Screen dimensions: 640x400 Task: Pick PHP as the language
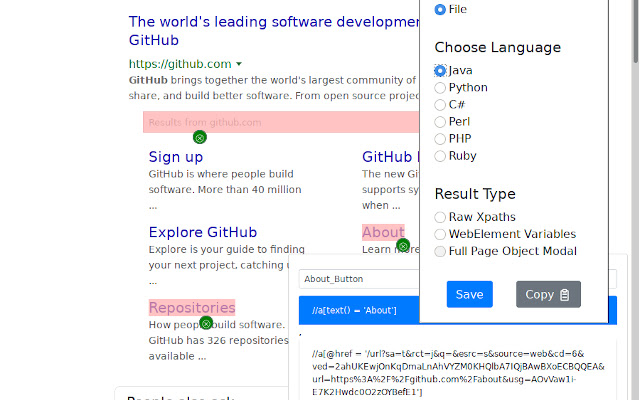(x=440, y=139)
